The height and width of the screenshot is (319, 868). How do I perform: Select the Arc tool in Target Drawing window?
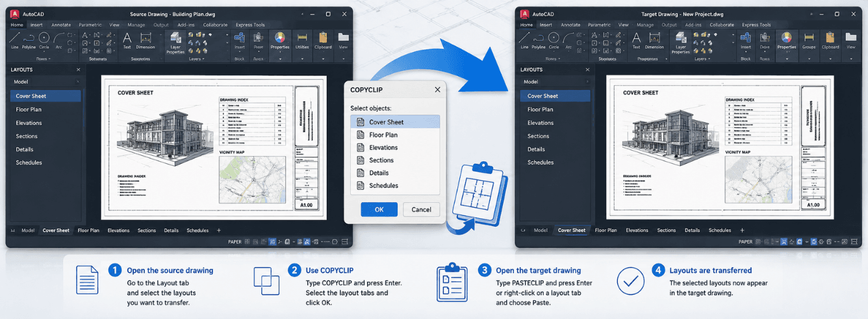click(567, 40)
